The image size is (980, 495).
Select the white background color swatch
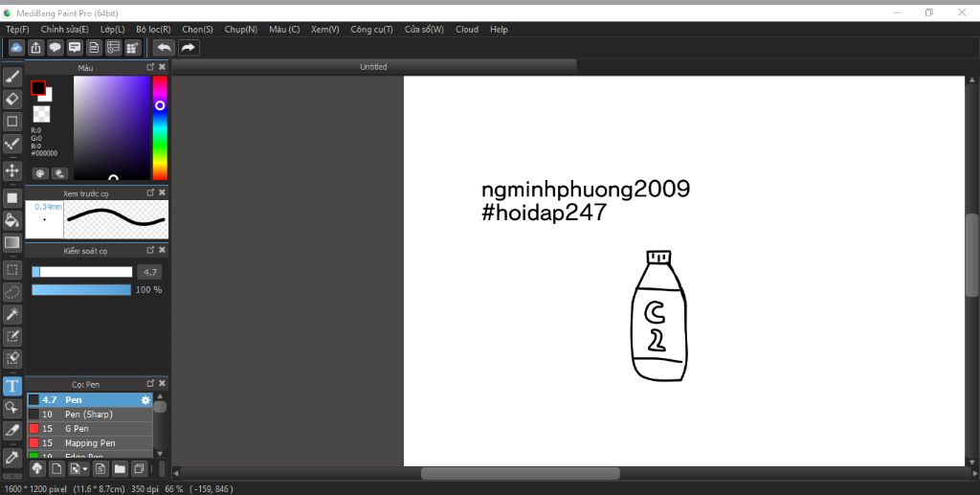pyautogui.click(x=47, y=97)
